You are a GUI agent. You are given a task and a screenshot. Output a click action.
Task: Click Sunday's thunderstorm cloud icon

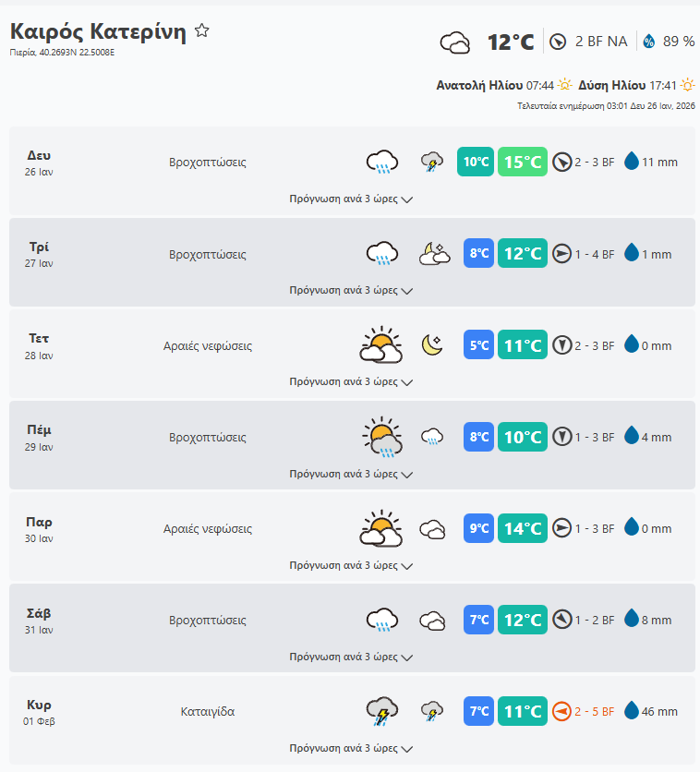click(x=381, y=712)
